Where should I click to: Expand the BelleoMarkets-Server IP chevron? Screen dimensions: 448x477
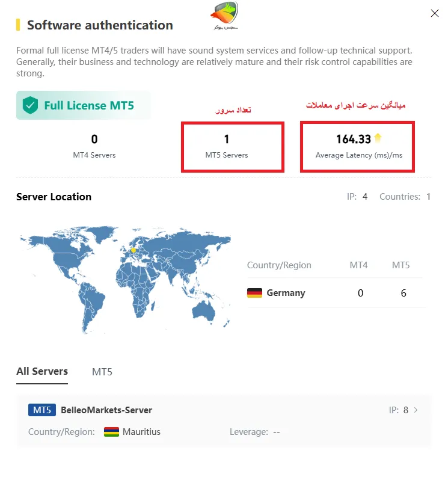pos(416,410)
